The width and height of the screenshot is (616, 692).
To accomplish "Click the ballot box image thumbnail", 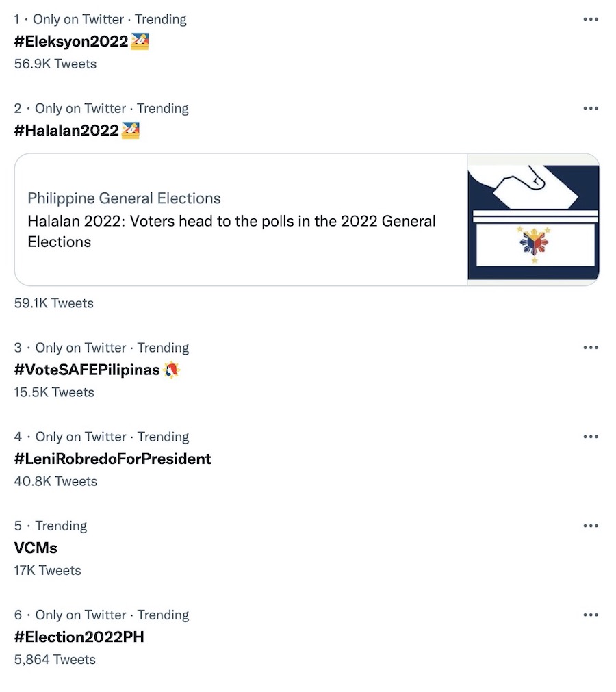I will click(x=533, y=218).
